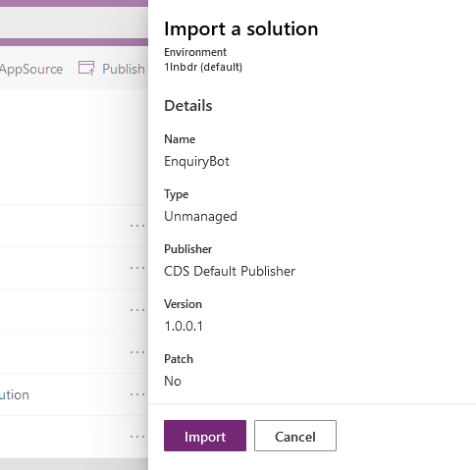476x470 pixels.
Task: Click the CDS Default Publisher text
Action: click(x=230, y=271)
